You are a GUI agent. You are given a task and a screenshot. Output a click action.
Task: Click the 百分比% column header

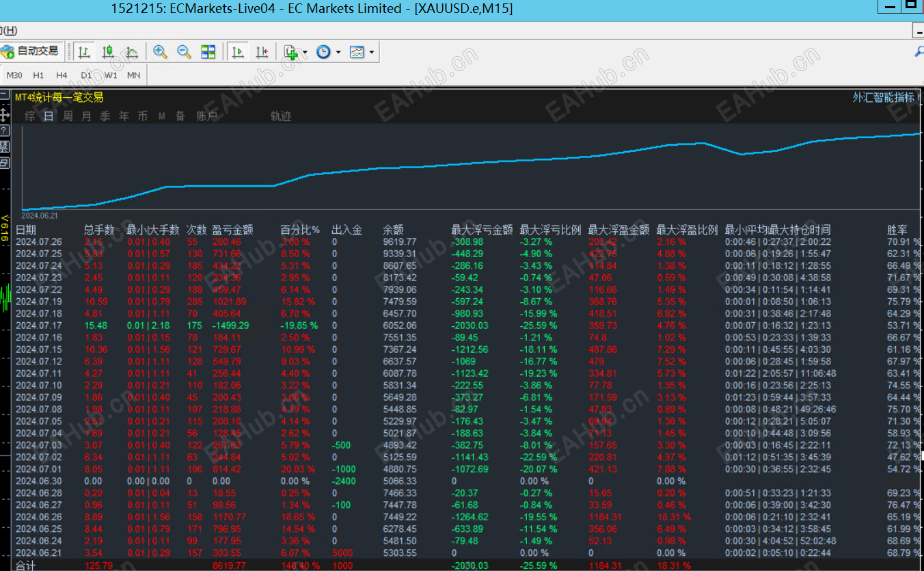[x=300, y=230]
